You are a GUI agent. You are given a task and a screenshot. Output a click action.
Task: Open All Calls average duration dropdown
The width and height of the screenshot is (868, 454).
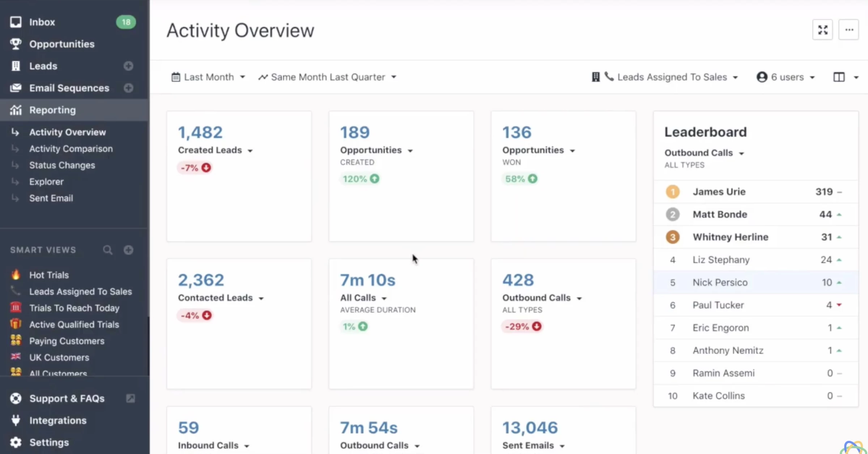(364, 298)
